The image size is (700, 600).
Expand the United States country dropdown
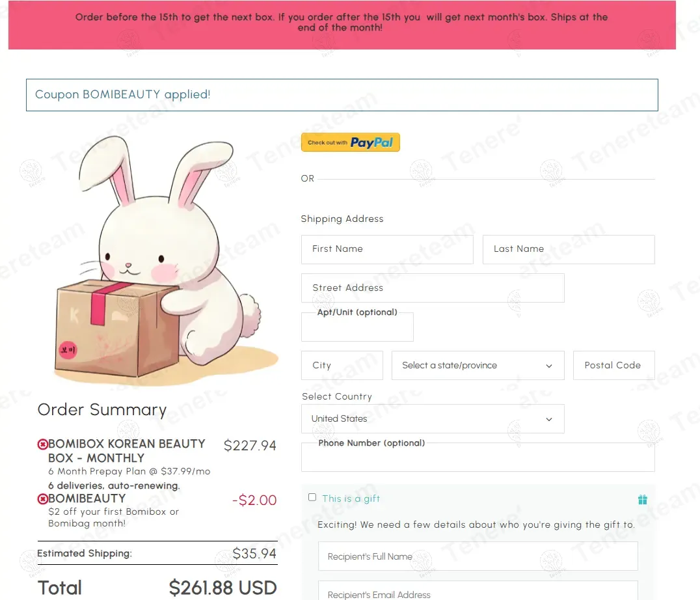point(433,419)
